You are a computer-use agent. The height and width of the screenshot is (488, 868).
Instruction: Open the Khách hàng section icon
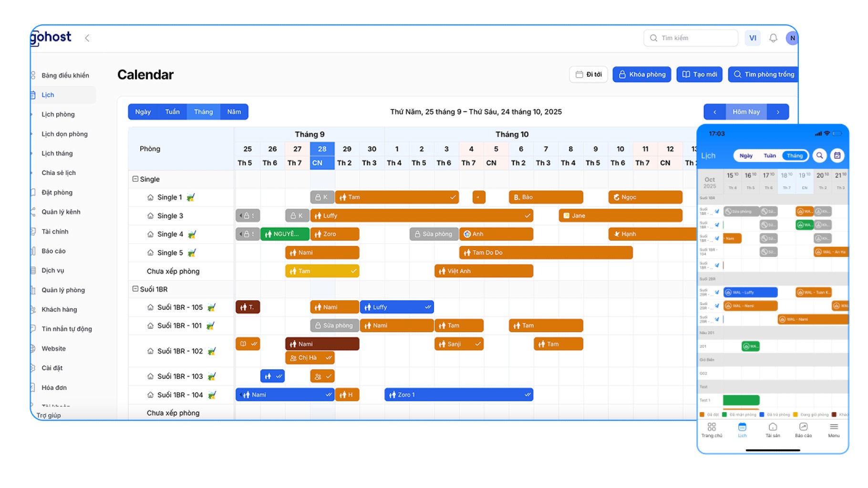point(32,309)
